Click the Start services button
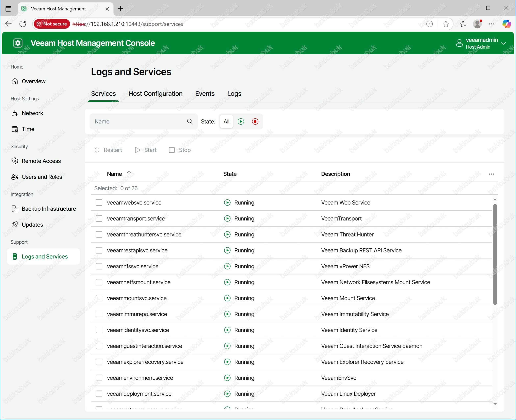Image resolution: width=516 pixels, height=420 pixels. tap(146, 150)
